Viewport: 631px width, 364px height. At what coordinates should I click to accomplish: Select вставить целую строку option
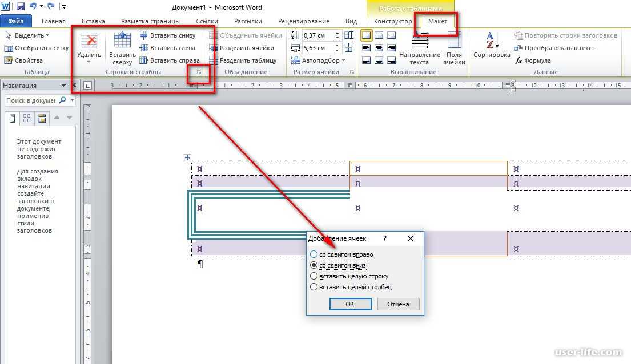(349, 276)
